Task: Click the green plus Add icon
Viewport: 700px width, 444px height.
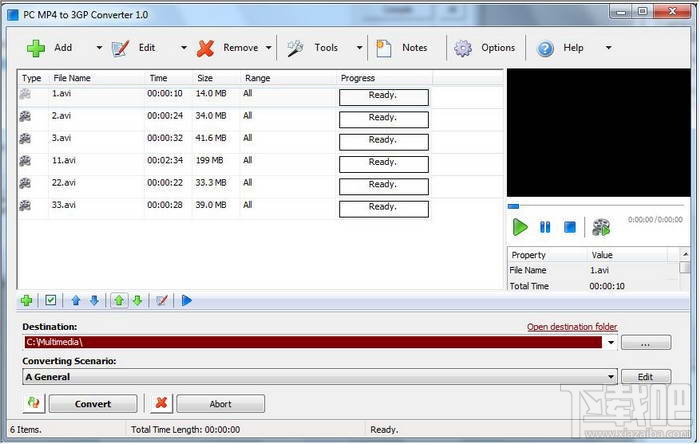Action: click(x=36, y=48)
